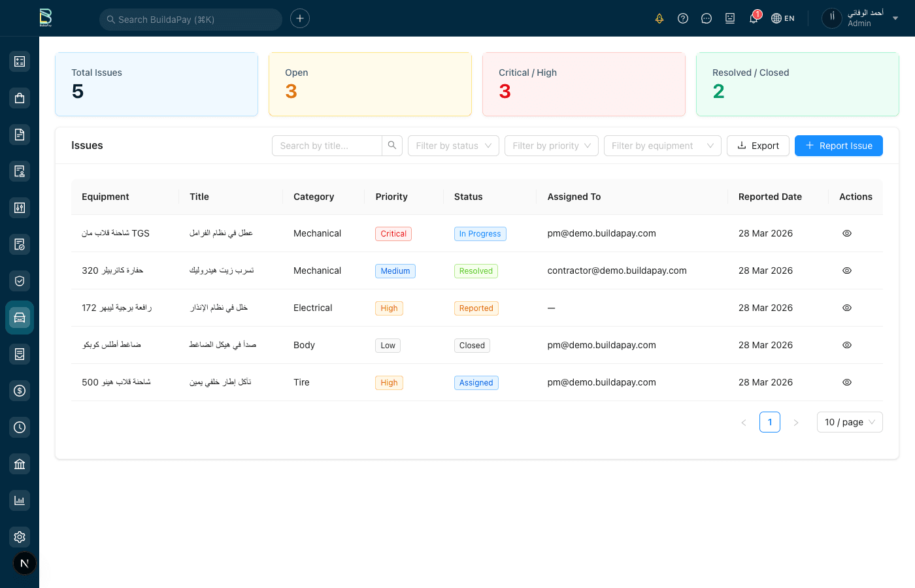Click the Export button
The image size is (915, 588).
point(757,146)
